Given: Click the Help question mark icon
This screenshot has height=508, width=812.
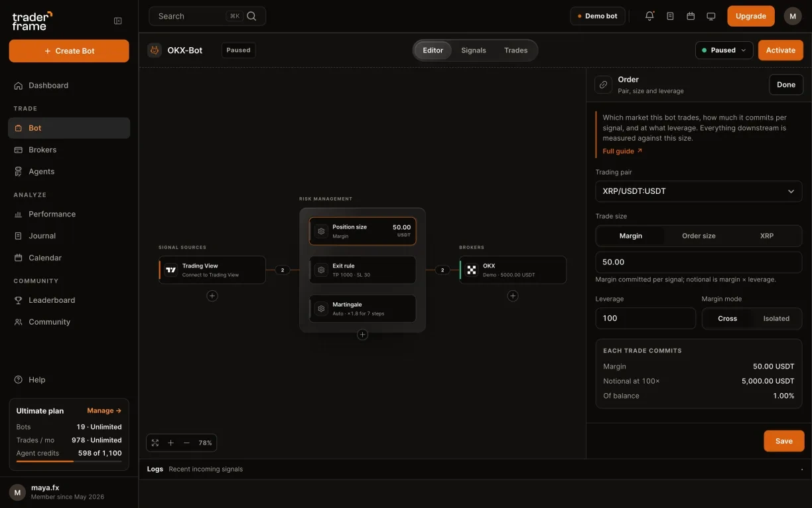Looking at the screenshot, I should (x=19, y=380).
